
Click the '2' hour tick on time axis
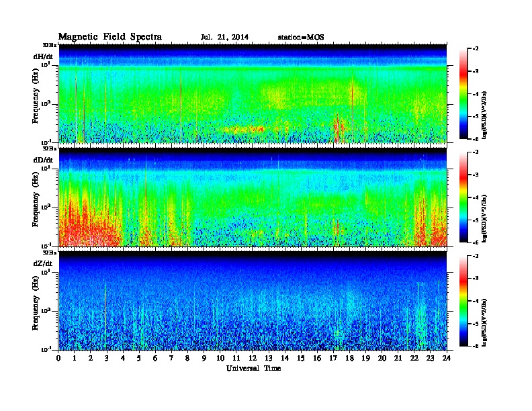coord(91,359)
